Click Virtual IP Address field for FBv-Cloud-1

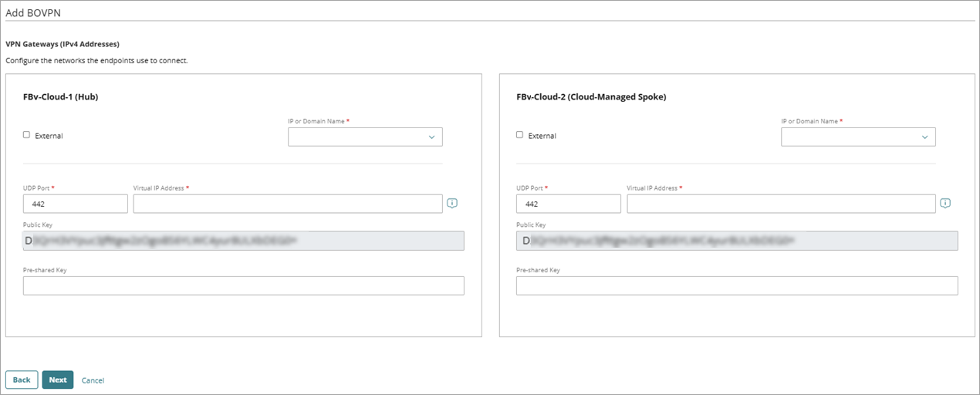pyautogui.click(x=288, y=204)
